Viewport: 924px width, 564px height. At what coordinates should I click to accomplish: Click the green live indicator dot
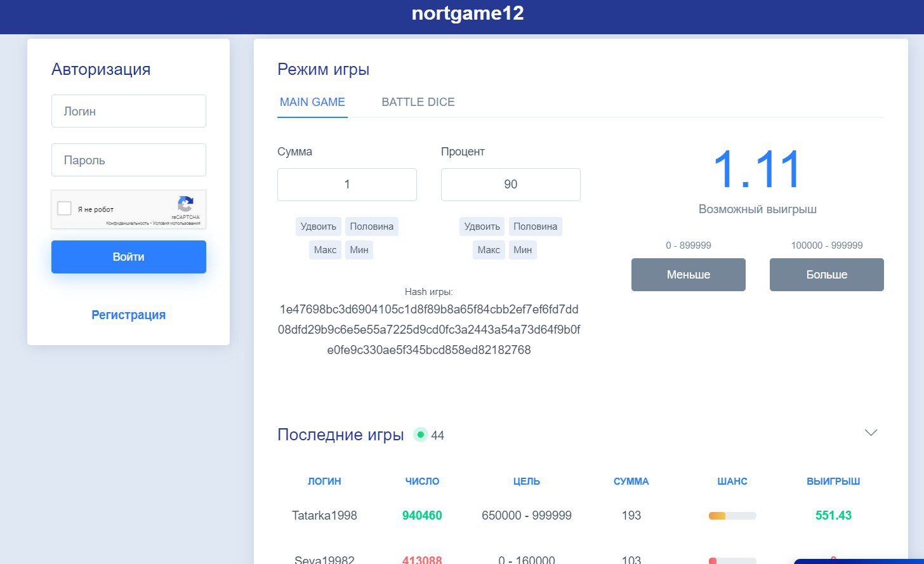420,435
